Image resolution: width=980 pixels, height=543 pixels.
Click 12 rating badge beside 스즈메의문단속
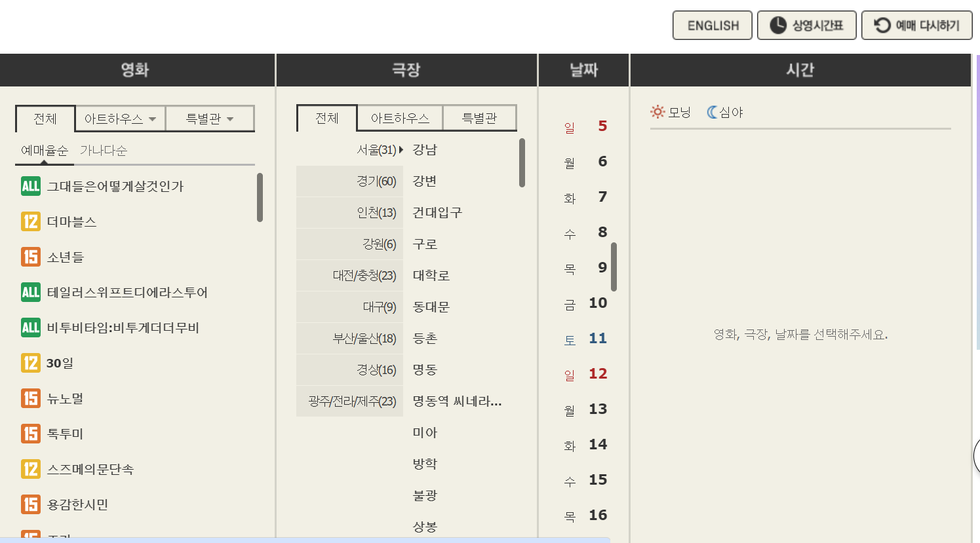click(x=31, y=469)
